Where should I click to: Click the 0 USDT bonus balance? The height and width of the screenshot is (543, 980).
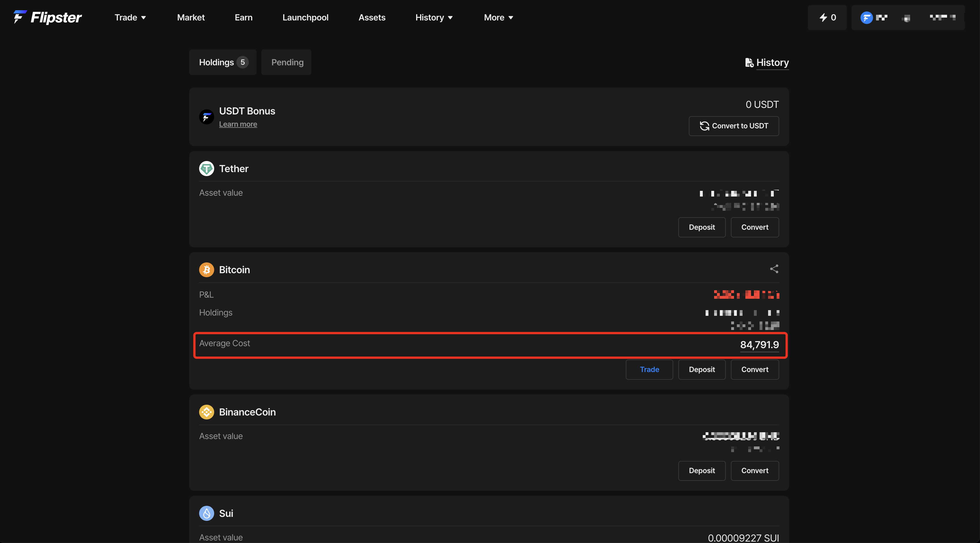point(762,105)
